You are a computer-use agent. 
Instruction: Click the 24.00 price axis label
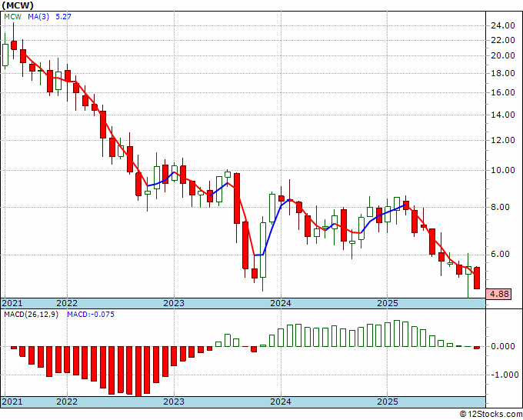503,25
